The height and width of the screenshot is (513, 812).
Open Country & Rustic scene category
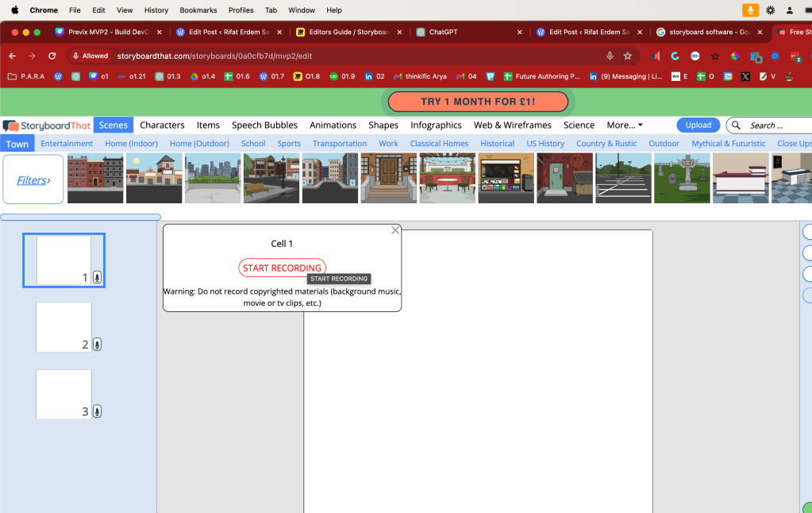point(606,144)
